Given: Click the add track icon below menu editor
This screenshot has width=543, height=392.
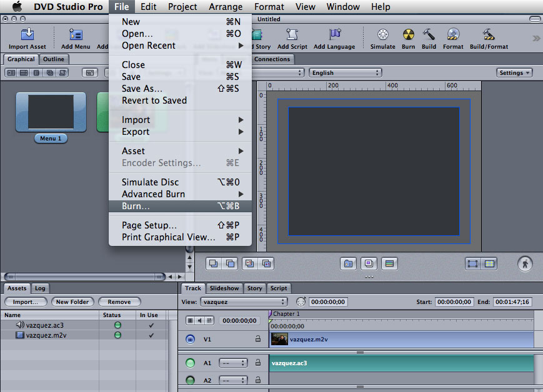Looking at the screenshot, I should [x=389, y=264].
